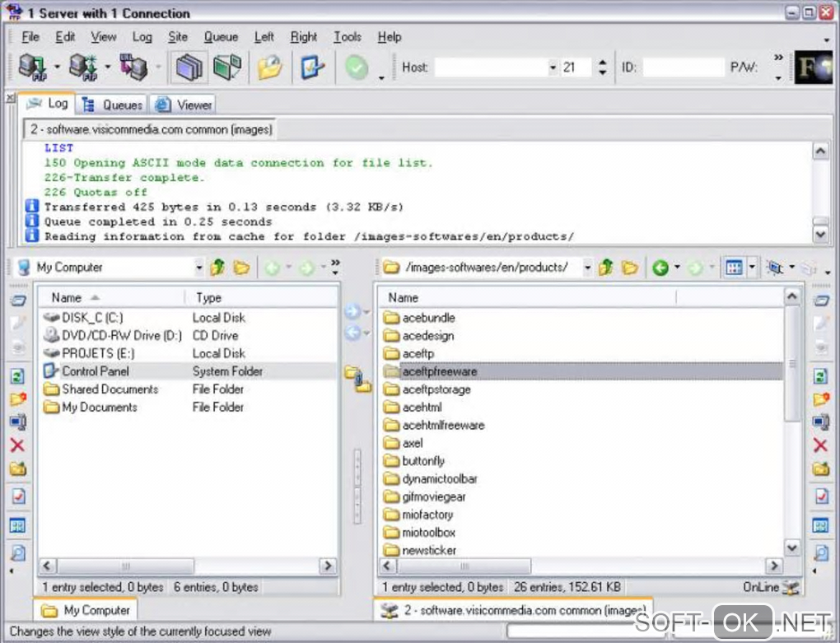Click the green back arrow in remote pane
The image size is (840, 643).
[660, 268]
